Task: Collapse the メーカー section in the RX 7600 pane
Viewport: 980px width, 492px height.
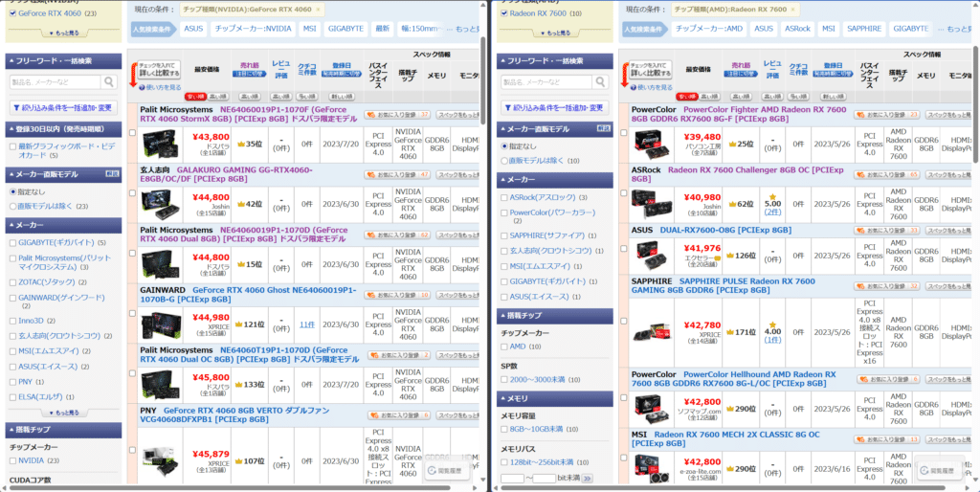Action: (554, 179)
